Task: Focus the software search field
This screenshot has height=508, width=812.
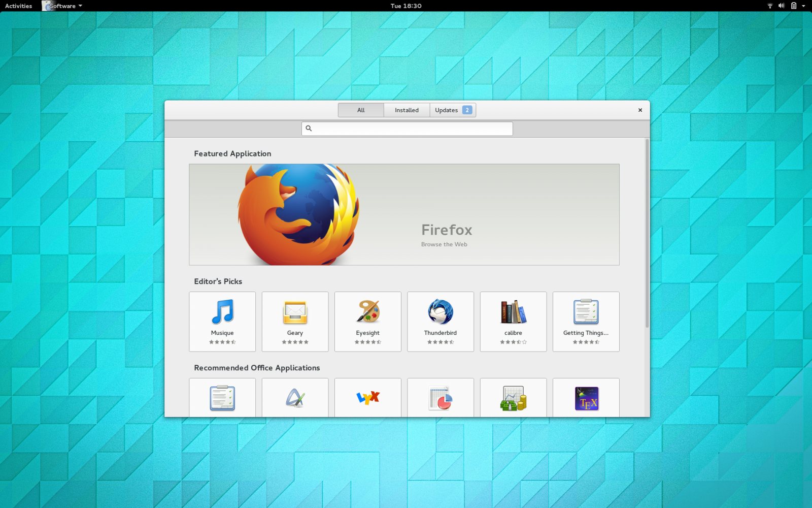Action: [x=407, y=129]
